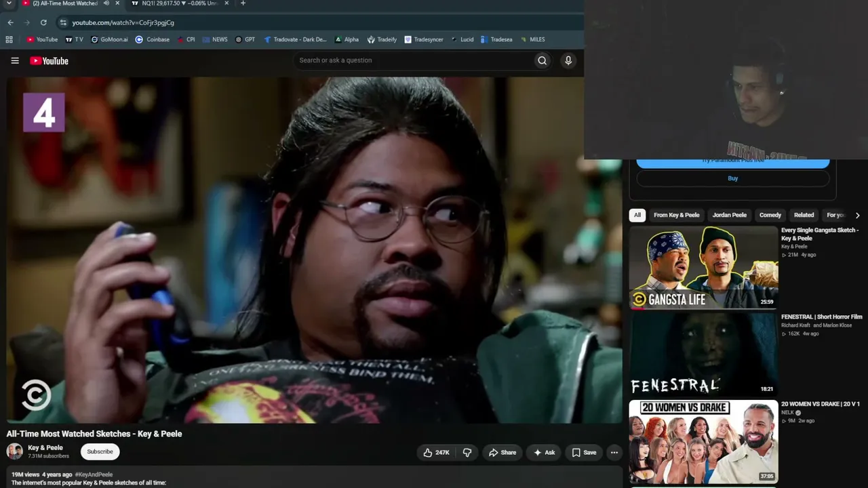Screen dimensions: 868x488
Task: Open the YouTube guide hamburger menu
Action: (x=15, y=60)
